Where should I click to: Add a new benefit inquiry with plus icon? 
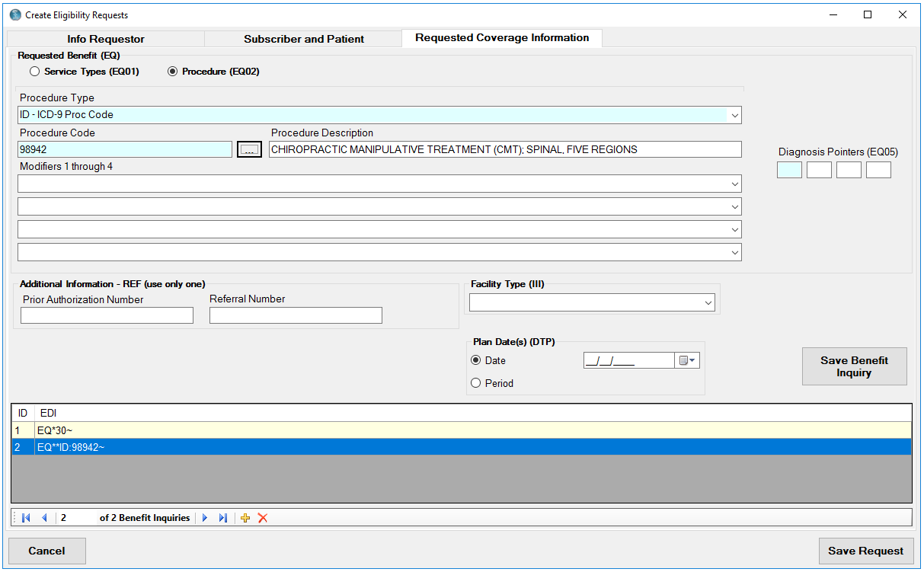click(x=245, y=518)
